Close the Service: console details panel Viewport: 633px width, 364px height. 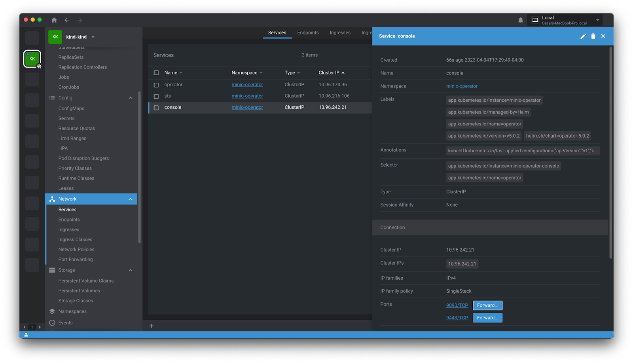(x=603, y=36)
